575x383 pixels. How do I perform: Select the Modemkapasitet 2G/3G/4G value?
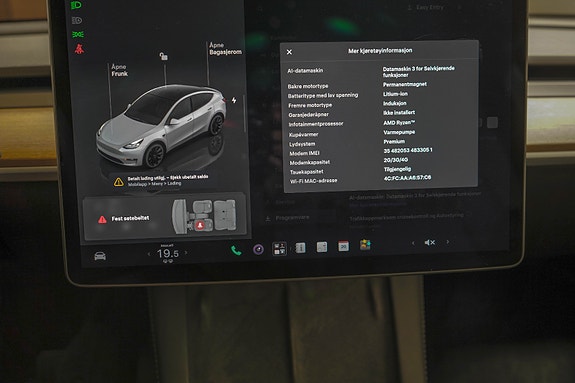coord(396,160)
